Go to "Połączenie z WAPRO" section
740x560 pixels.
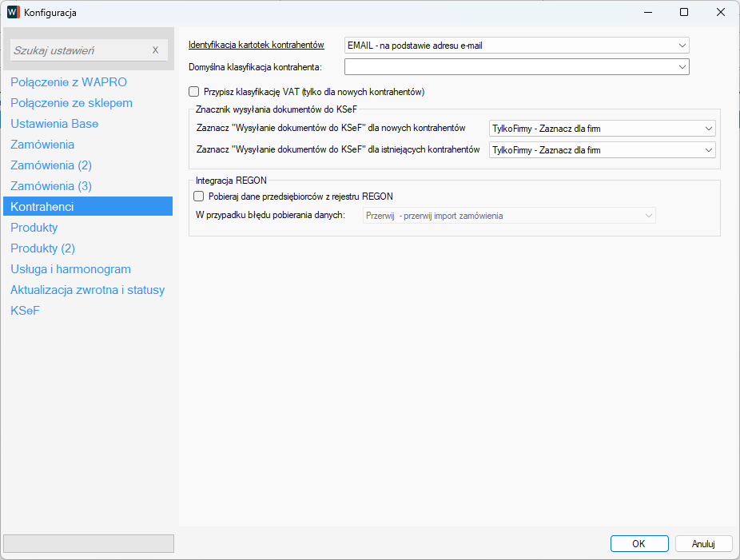pos(69,82)
